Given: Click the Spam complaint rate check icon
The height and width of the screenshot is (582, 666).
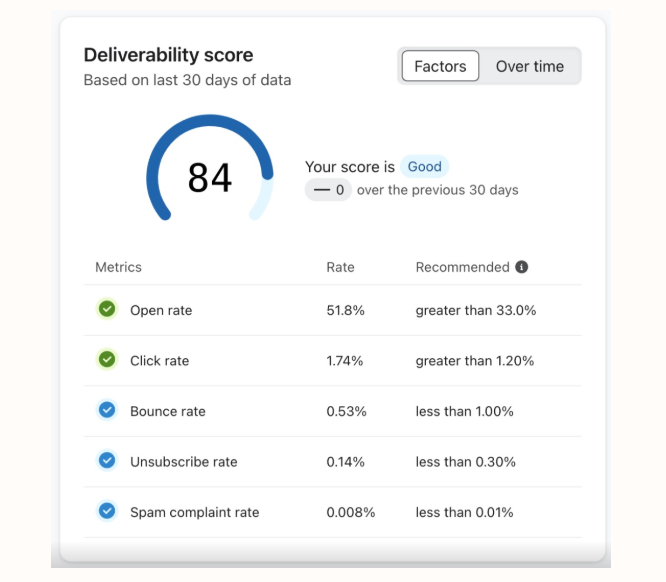Looking at the screenshot, I should [x=107, y=511].
